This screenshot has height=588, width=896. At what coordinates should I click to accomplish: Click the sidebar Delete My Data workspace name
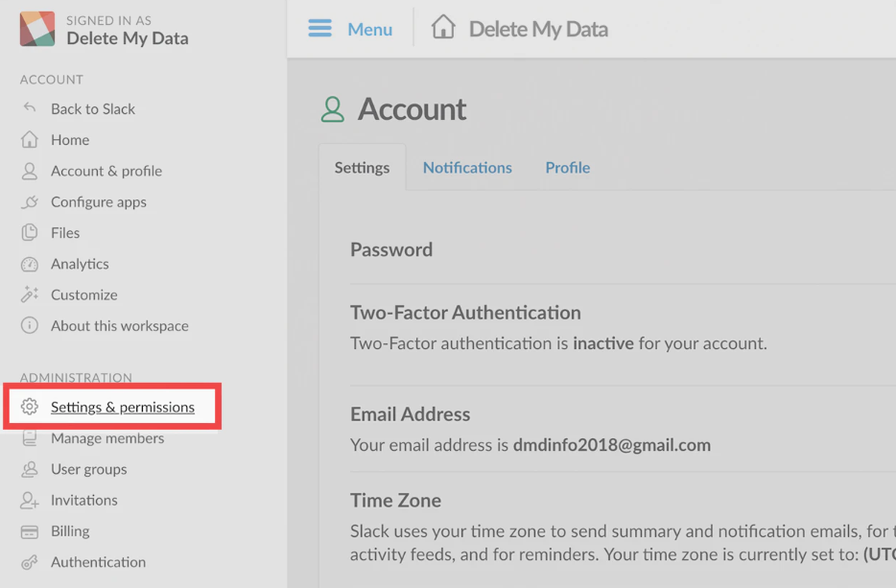point(128,38)
